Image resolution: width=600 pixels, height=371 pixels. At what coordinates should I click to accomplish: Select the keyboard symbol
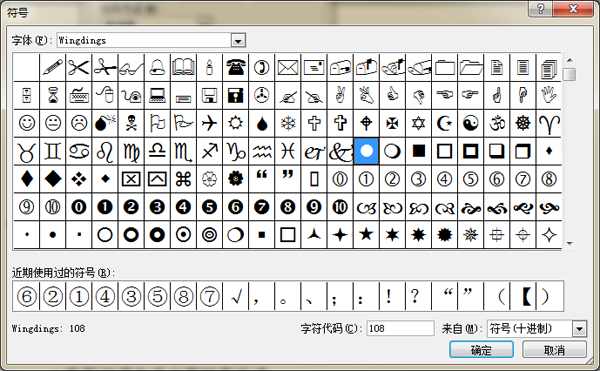(x=79, y=95)
